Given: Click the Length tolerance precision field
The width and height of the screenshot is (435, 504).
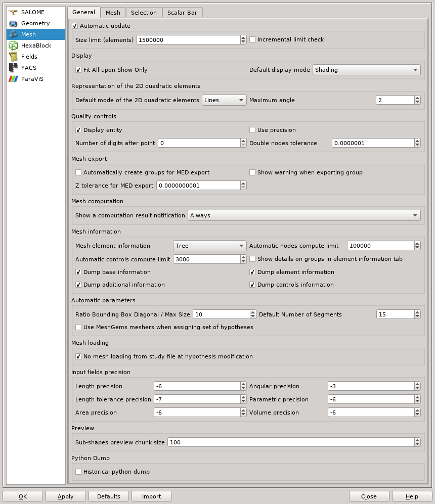Looking at the screenshot, I should (x=197, y=399).
